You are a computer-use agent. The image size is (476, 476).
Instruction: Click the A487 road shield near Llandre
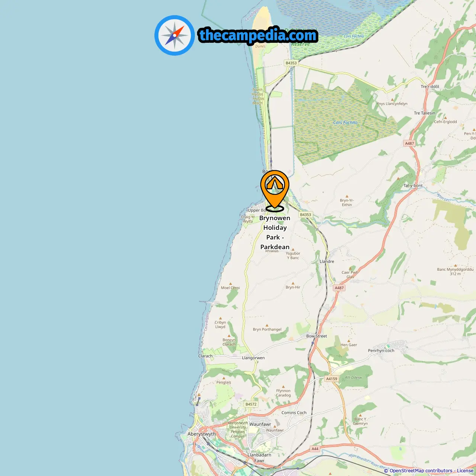pos(339,288)
